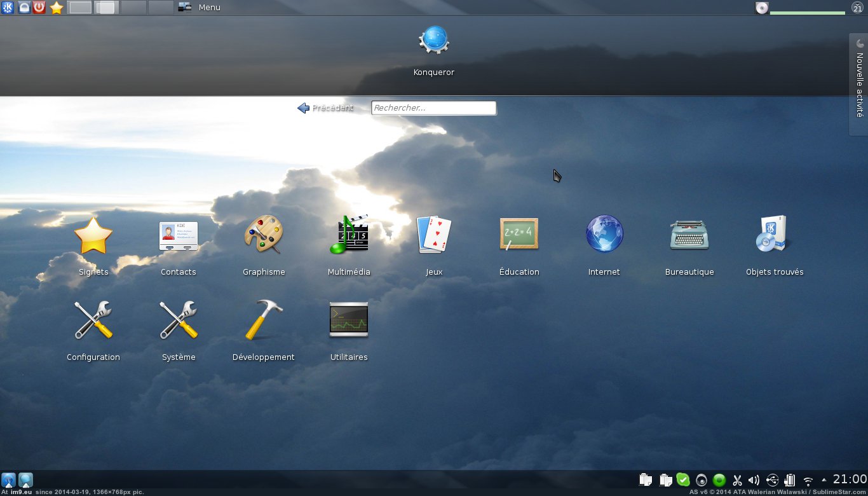Open the Jeux card games category
The width and height of the screenshot is (868, 496).
pyautogui.click(x=433, y=235)
